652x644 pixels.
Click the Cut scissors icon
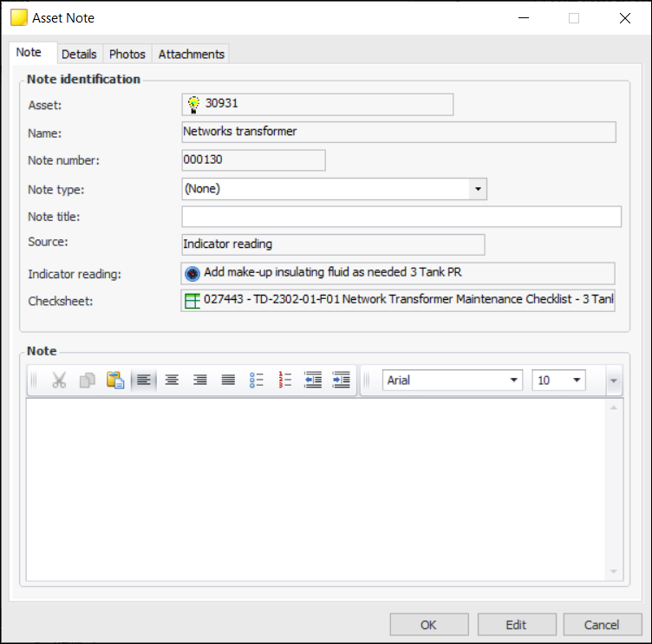(59, 381)
